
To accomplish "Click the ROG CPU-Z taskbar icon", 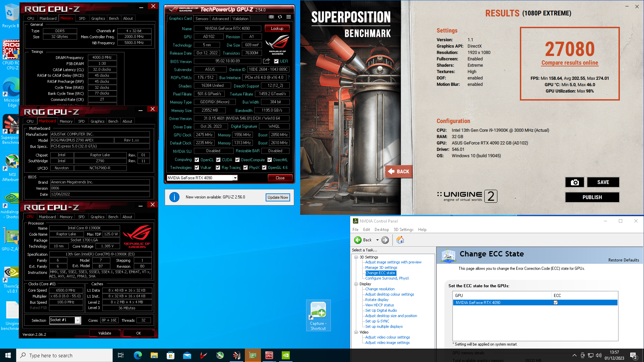I will [x=269, y=355].
